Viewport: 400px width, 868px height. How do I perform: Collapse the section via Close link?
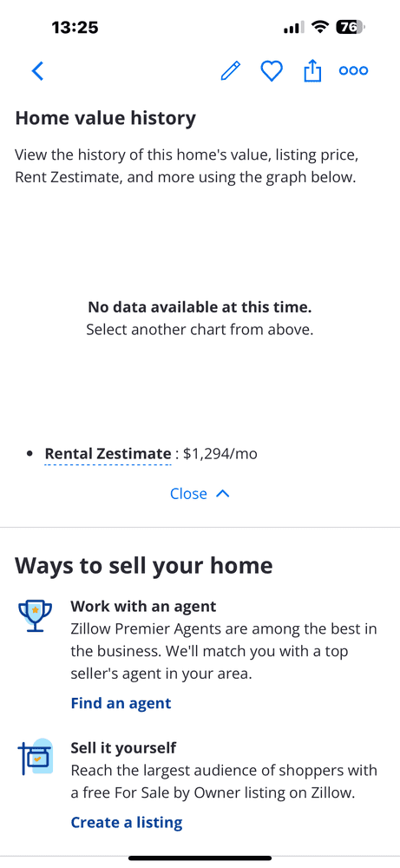point(188,493)
